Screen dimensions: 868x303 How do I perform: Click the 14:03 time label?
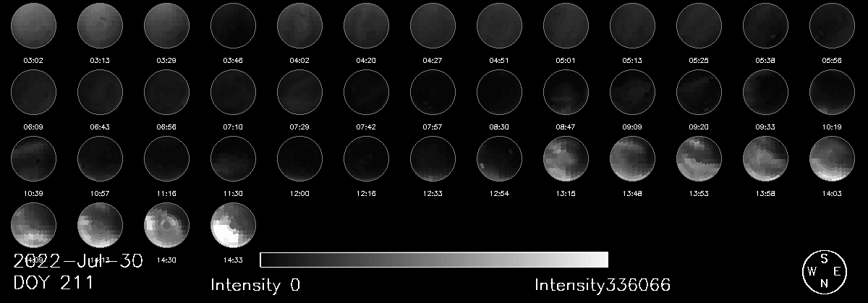[832, 195]
